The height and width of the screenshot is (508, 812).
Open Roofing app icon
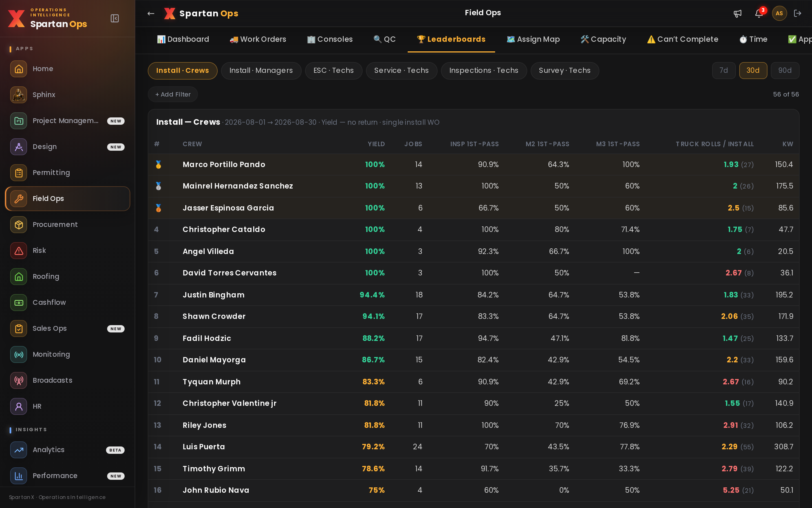click(19, 277)
